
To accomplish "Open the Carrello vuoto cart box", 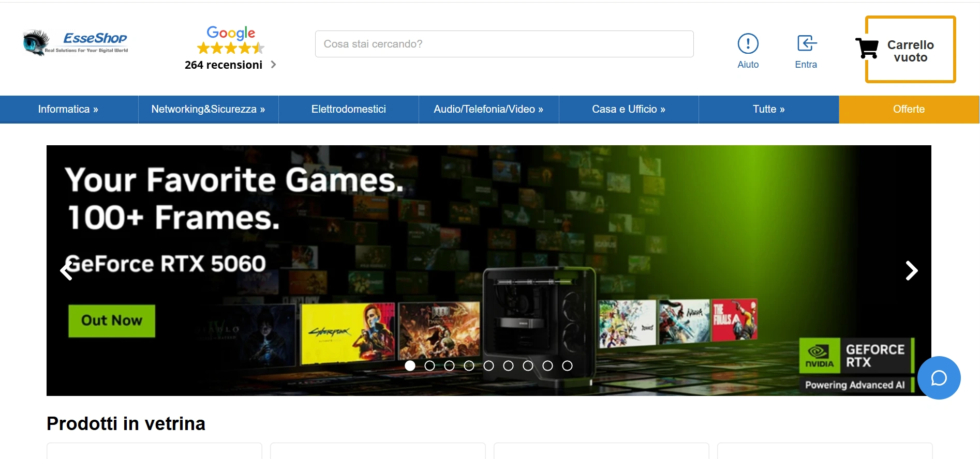I will point(910,49).
